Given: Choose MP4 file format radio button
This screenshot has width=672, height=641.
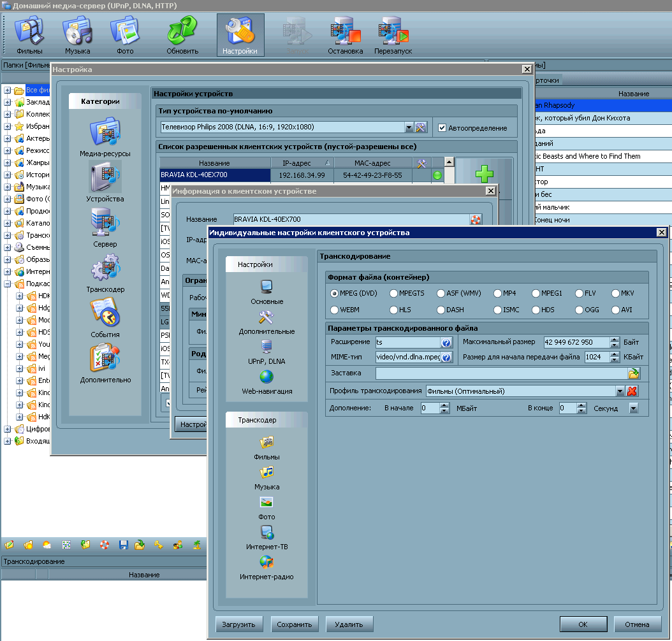Looking at the screenshot, I should (x=497, y=294).
